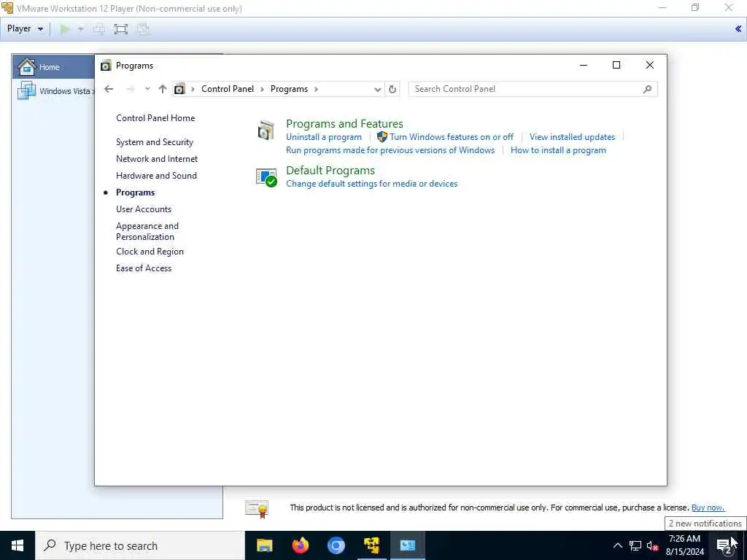Screen dimensions: 747x560
Task: Click Programs breadcrumb in address bar
Action: point(289,89)
